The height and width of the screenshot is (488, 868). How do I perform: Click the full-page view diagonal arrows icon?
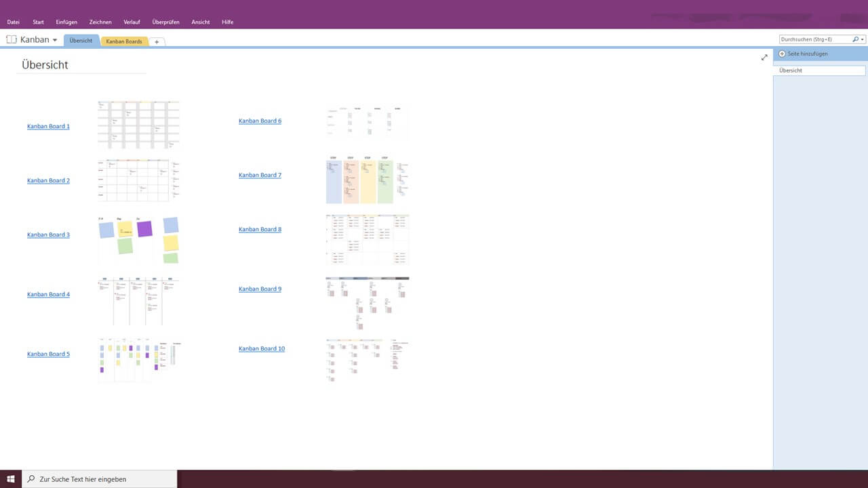[764, 58]
